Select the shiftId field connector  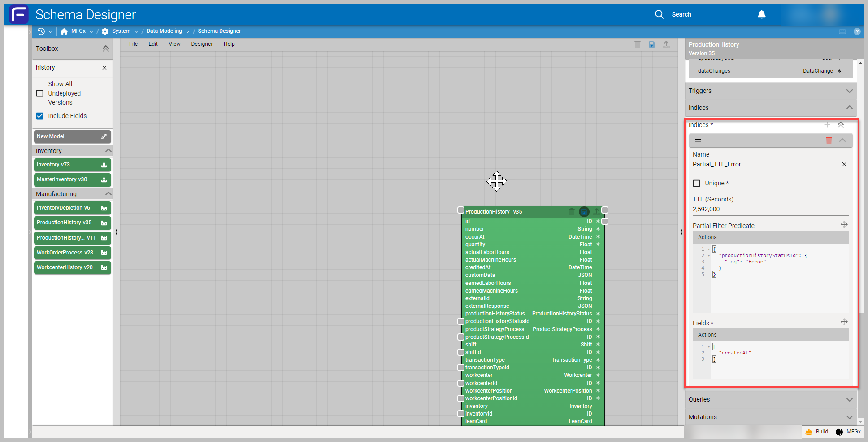click(x=460, y=352)
